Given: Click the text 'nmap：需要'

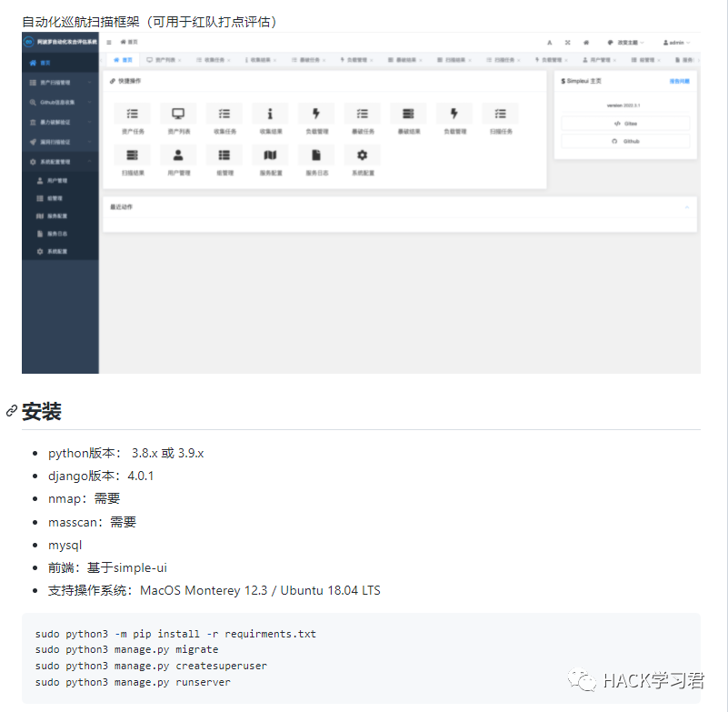Looking at the screenshot, I should click(x=84, y=499).
